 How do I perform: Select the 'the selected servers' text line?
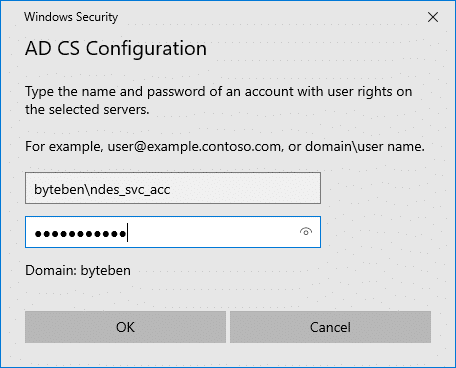(87, 109)
